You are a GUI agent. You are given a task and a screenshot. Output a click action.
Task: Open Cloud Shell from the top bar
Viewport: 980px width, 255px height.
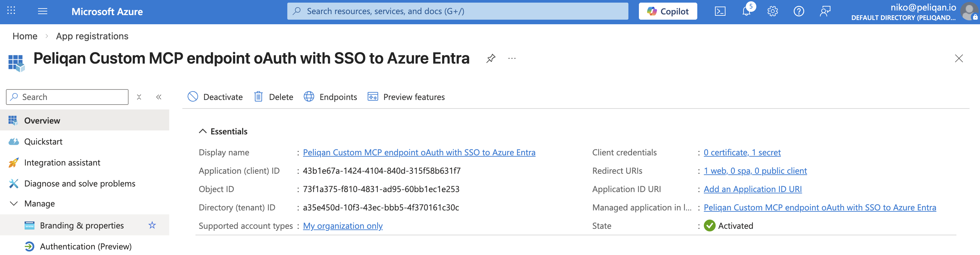pos(720,11)
